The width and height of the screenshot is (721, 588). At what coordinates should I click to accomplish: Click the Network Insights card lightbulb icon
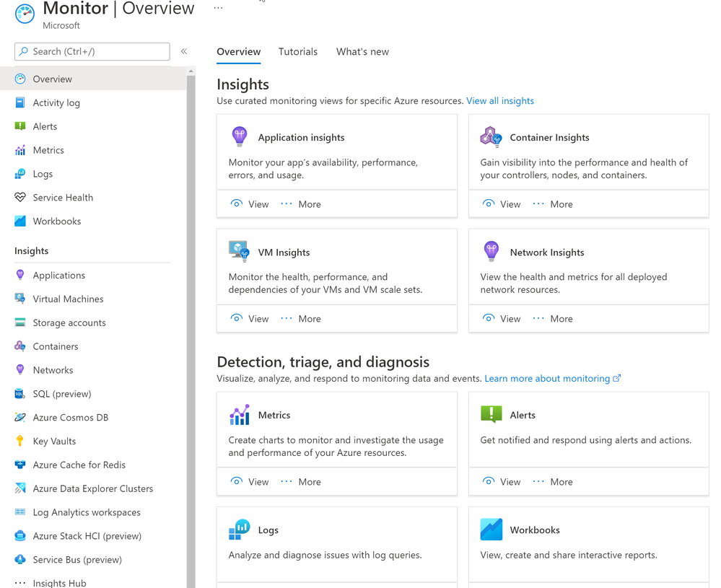491,252
